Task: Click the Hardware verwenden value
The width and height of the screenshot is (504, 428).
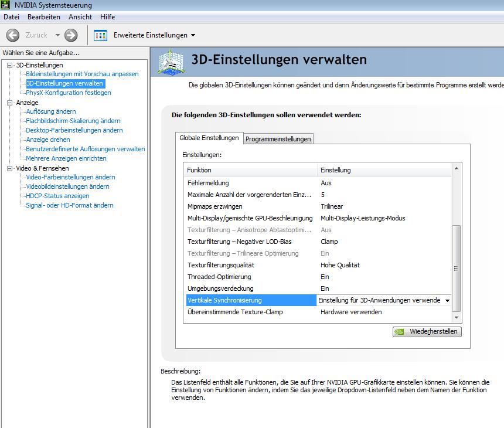Action: click(351, 312)
